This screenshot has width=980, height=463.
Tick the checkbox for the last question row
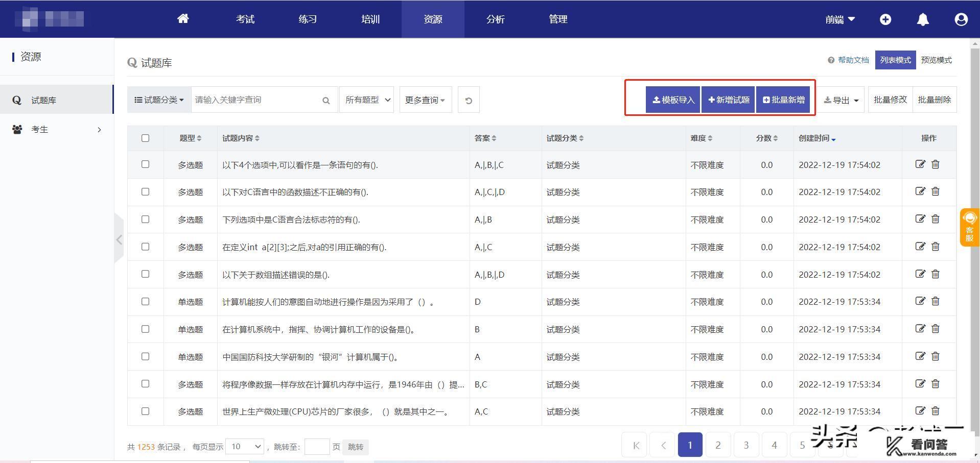[145, 411]
